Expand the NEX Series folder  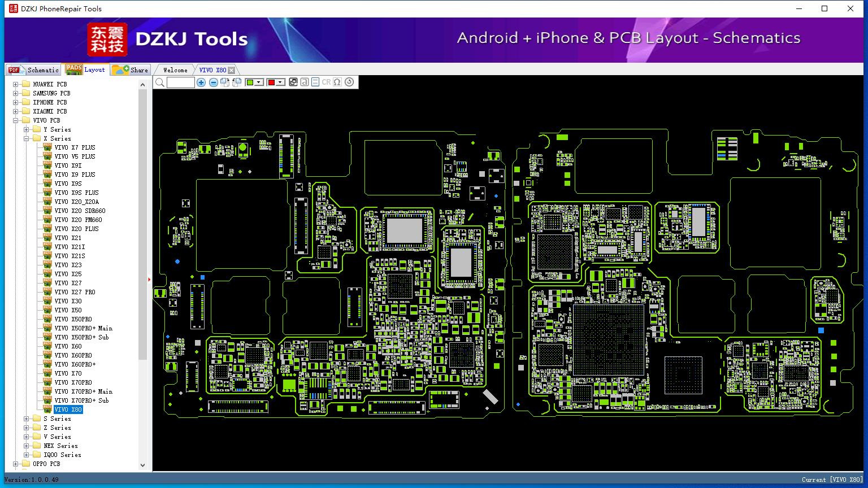(x=27, y=446)
